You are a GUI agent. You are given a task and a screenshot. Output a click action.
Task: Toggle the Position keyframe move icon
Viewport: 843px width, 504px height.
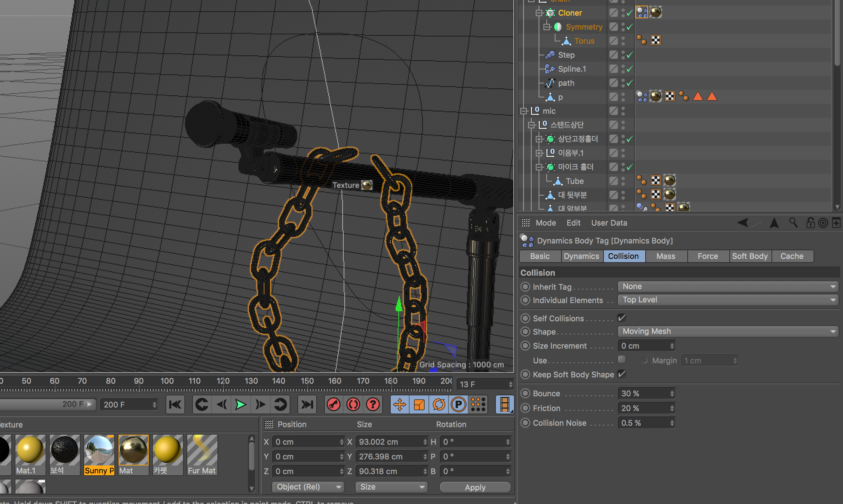point(399,405)
